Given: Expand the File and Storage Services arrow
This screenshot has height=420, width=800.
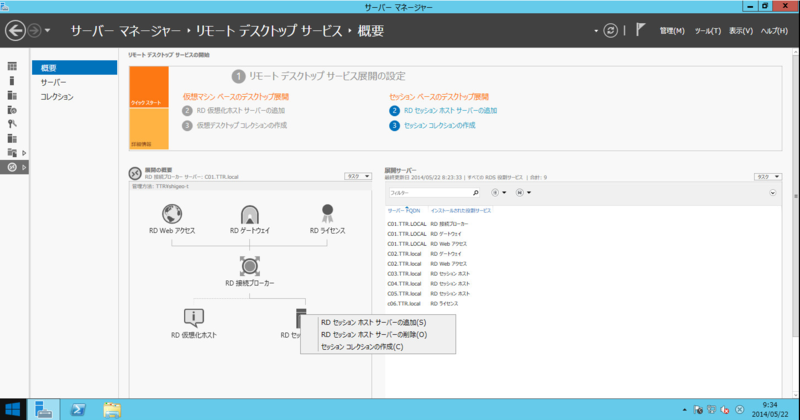Looking at the screenshot, I should coord(24,153).
